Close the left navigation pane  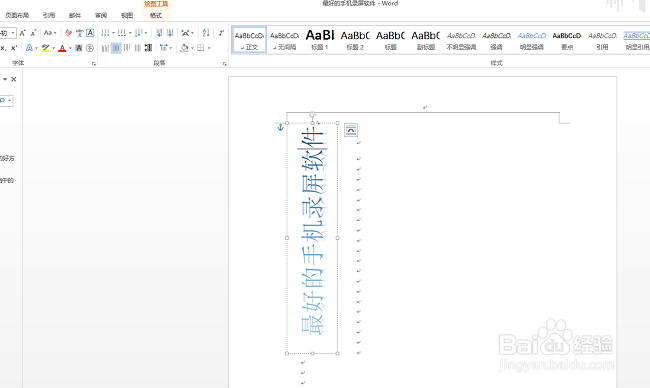point(14,79)
